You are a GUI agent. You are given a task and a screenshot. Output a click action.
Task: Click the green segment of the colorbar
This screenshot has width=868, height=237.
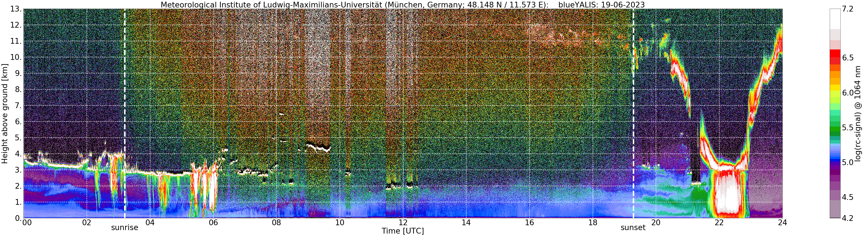(x=835, y=129)
